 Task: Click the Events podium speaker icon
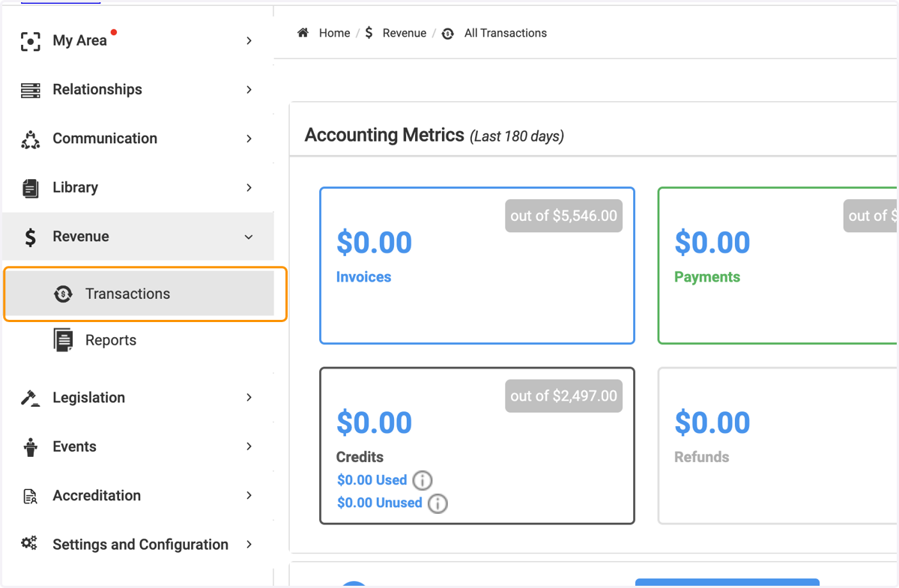click(x=30, y=447)
